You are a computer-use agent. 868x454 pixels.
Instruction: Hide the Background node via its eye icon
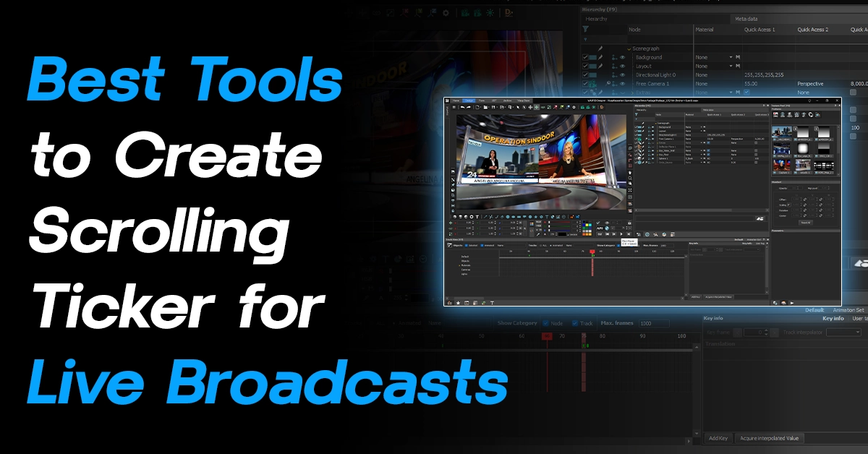[x=622, y=57]
